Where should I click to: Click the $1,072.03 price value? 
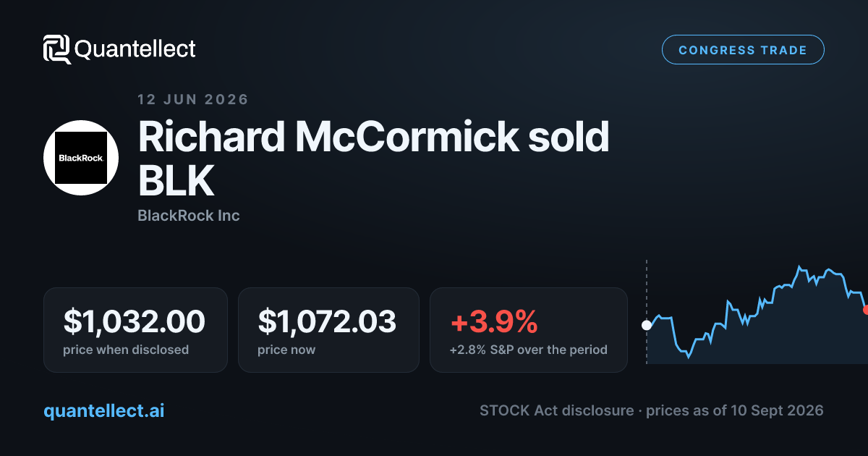pyautogui.click(x=327, y=321)
